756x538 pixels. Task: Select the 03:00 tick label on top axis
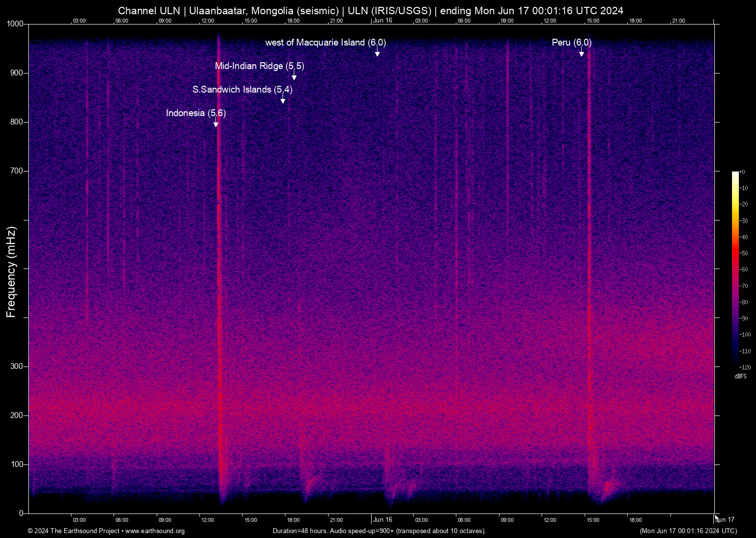tap(79, 21)
